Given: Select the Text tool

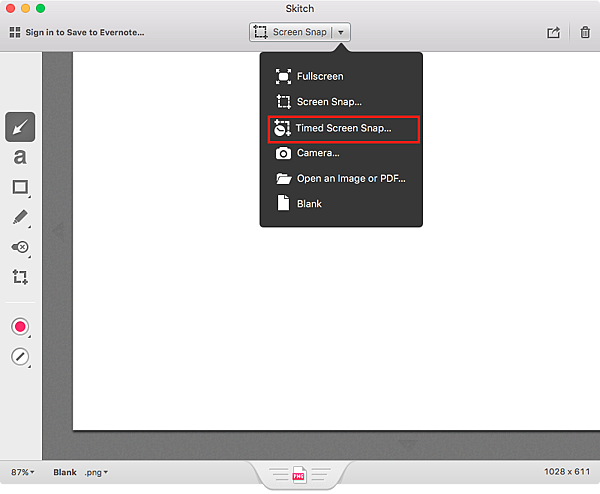Looking at the screenshot, I should (x=20, y=157).
